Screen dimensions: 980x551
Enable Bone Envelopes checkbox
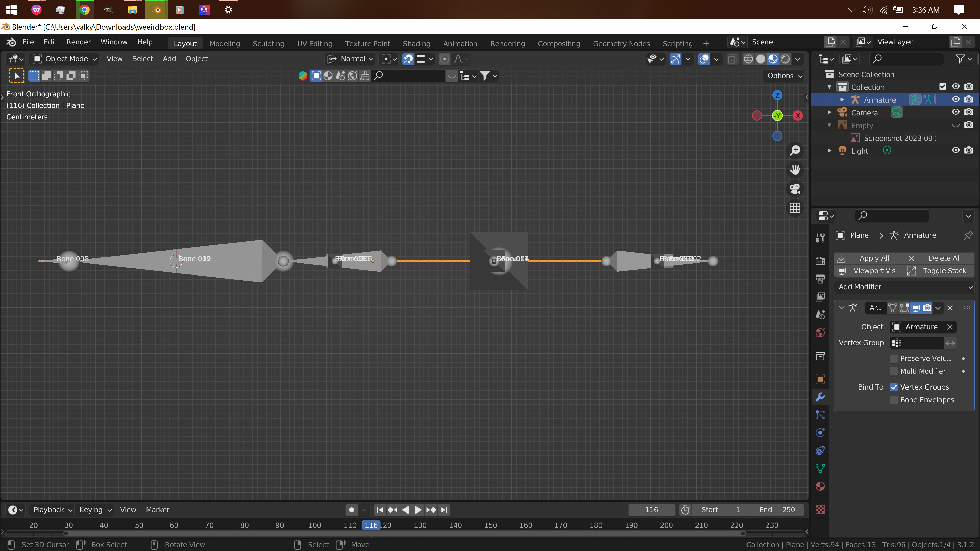pyautogui.click(x=894, y=400)
